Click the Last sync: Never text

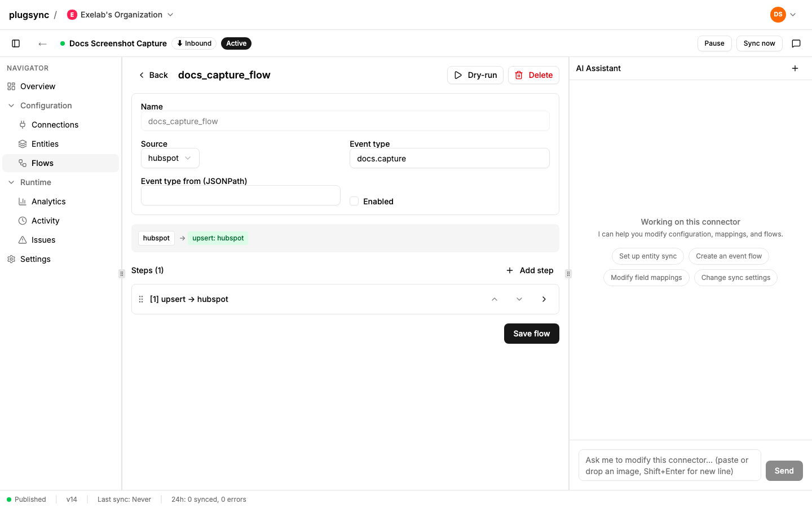[x=124, y=500]
